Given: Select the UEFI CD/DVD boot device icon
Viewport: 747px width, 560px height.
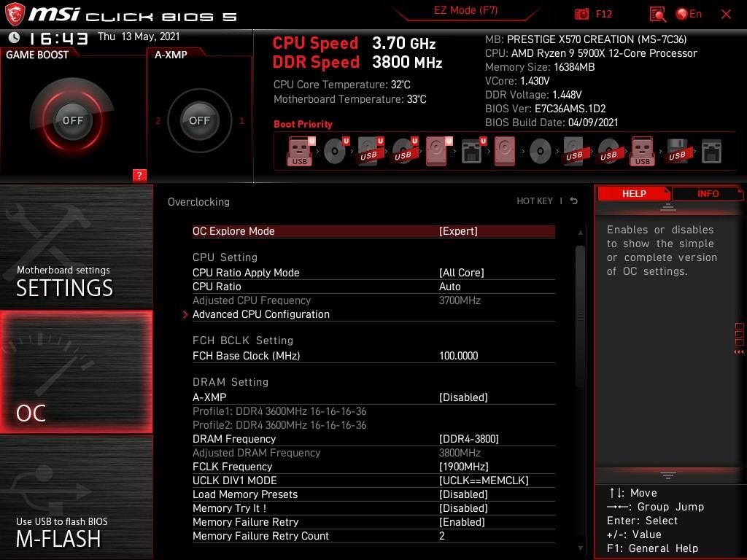Looking at the screenshot, I should 336,152.
